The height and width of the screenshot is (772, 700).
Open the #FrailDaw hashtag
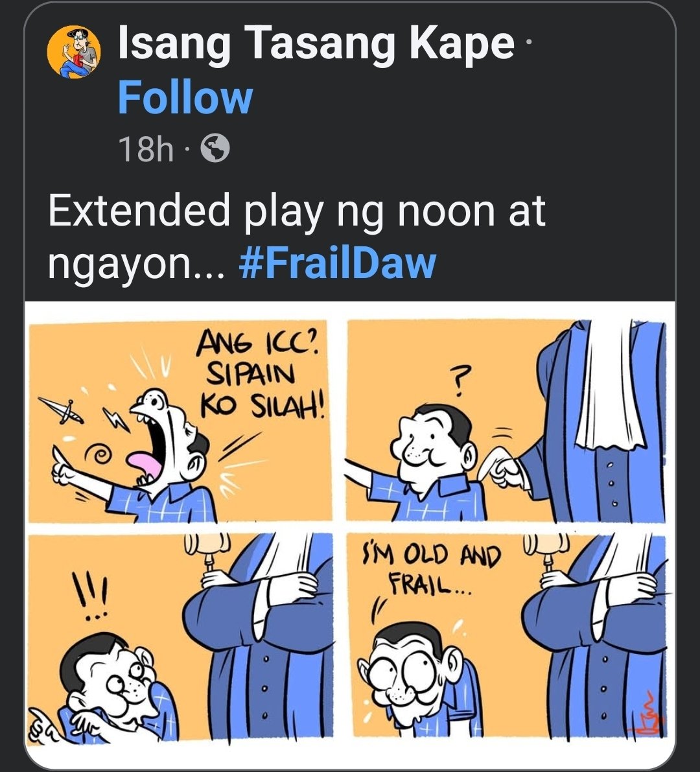click(x=337, y=263)
